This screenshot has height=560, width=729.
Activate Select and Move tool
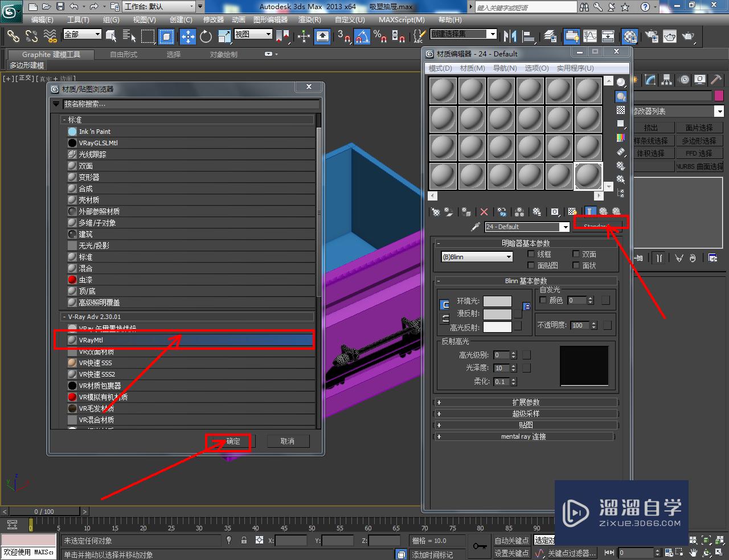pos(188,36)
